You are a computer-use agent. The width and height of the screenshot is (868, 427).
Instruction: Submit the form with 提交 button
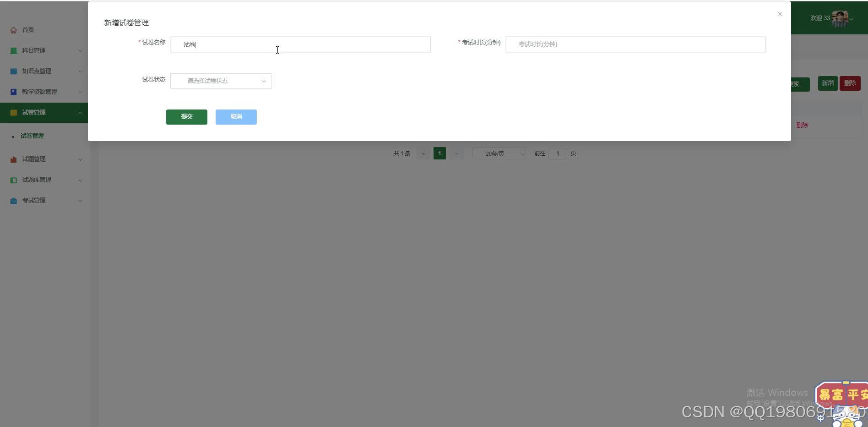pos(187,117)
